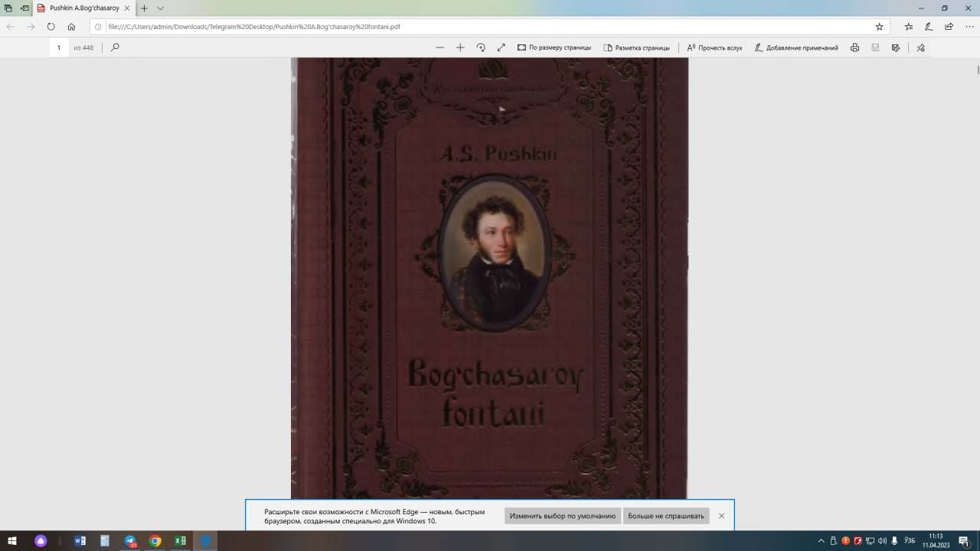Click the browser forward arrow
Screen dimensions: 980x551
pyautogui.click(x=31, y=26)
